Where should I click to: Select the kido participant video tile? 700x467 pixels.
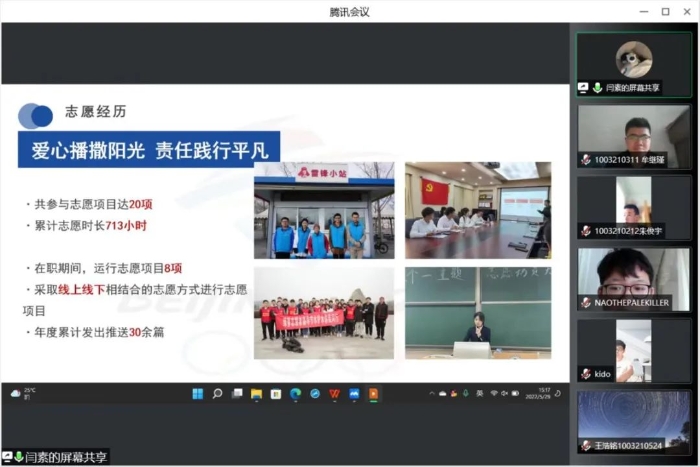634,351
